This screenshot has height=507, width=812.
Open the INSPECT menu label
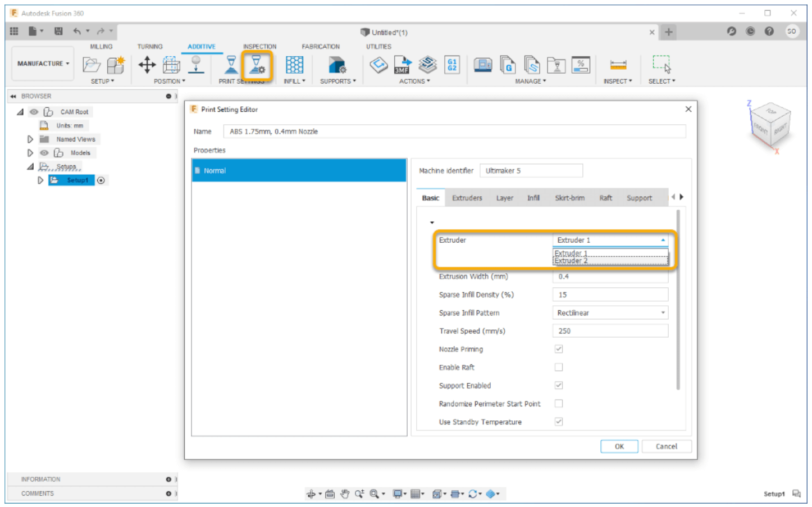click(x=618, y=82)
